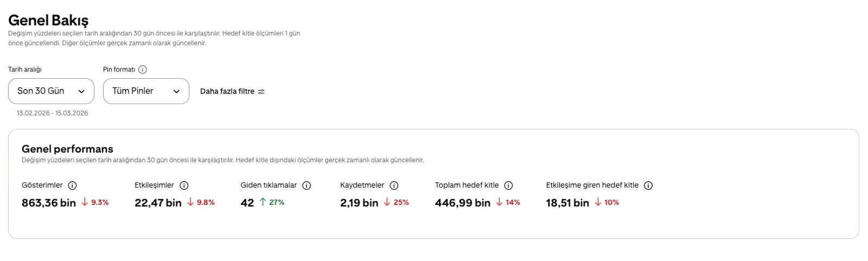Viewport: 868px width, 261px height.
Task: Open the Son 30 Gün date range dropdown
Action: (x=51, y=91)
